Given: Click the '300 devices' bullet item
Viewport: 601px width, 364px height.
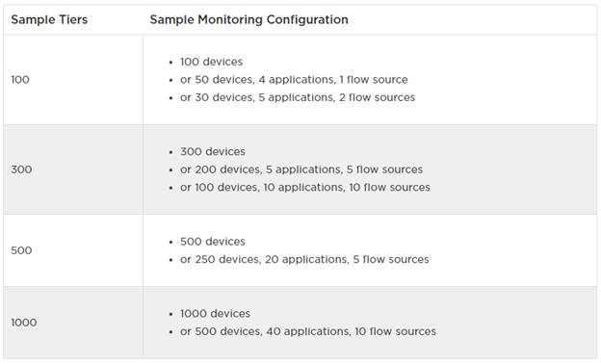Looking at the screenshot, I should click(212, 151).
